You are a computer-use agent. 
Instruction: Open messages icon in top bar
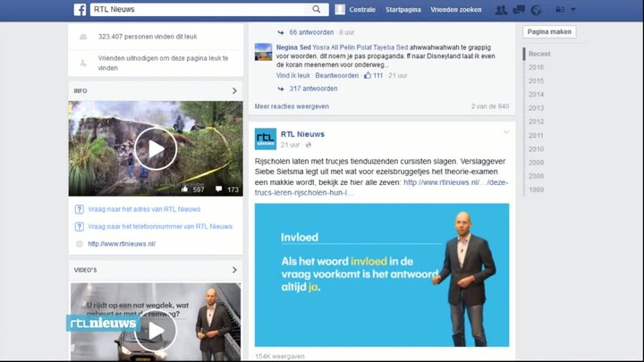[519, 10]
